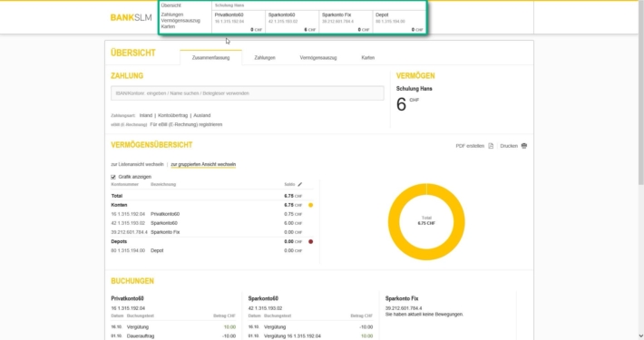The width and height of the screenshot is (644, 340).
Task: Open the Zusammenfassung tab
Action: tap(210, 57)
